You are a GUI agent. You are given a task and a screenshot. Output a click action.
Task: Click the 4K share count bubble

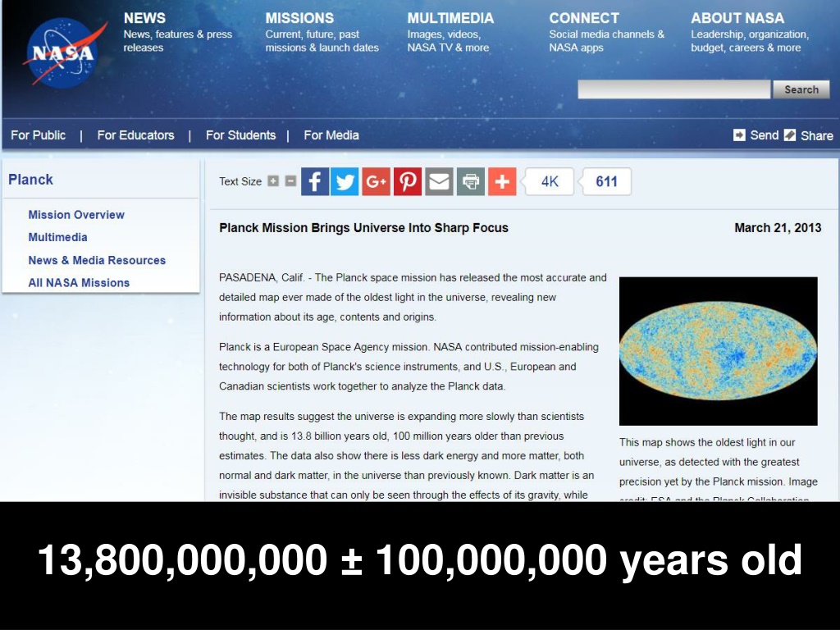click(548, 181)
